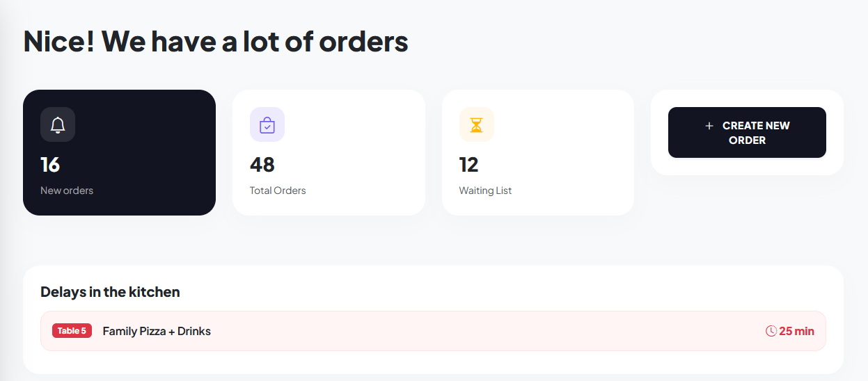This screenshot has height=381, width=868.
Task: Click the Nice! We have a lot of orders heading
Action: click(x=216, y=42)
